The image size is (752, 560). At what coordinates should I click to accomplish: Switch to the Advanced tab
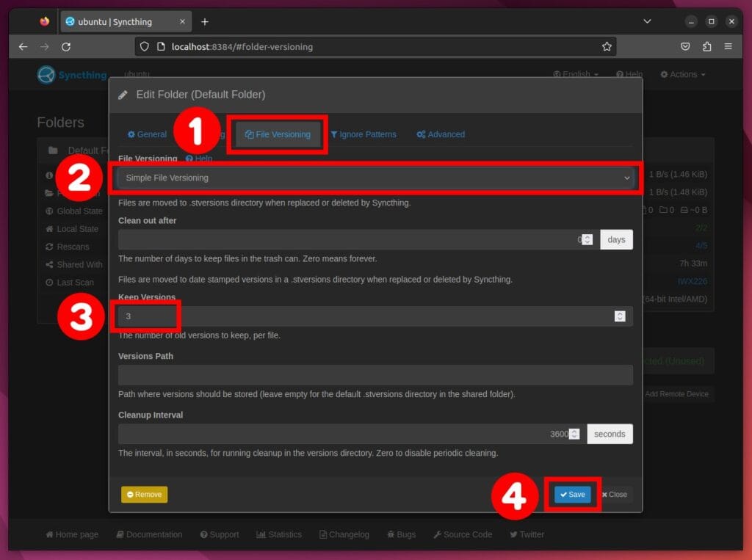click(441, 134)
